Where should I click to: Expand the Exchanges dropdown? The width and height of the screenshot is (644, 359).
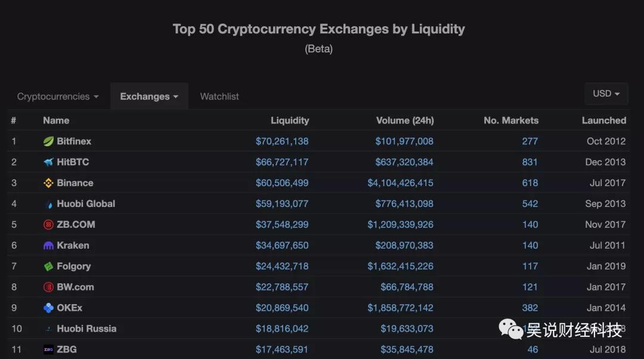pyautogui.click(x=149, y=96)
